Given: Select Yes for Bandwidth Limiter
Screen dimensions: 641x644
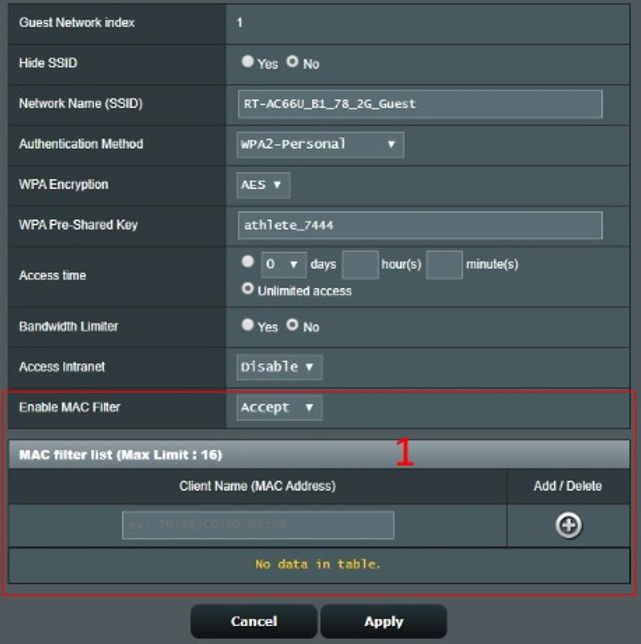Looking at the screenshot, I should (x=248, y=325).
